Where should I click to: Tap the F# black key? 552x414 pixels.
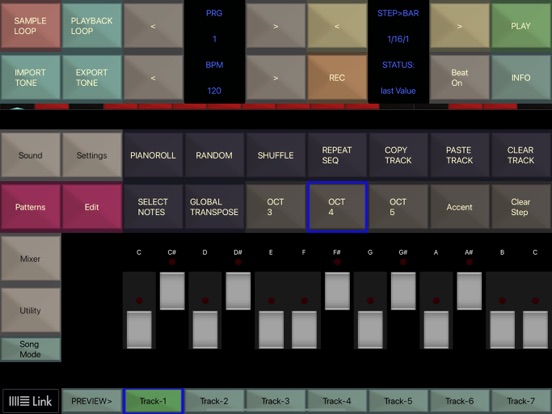coord(337,291)
